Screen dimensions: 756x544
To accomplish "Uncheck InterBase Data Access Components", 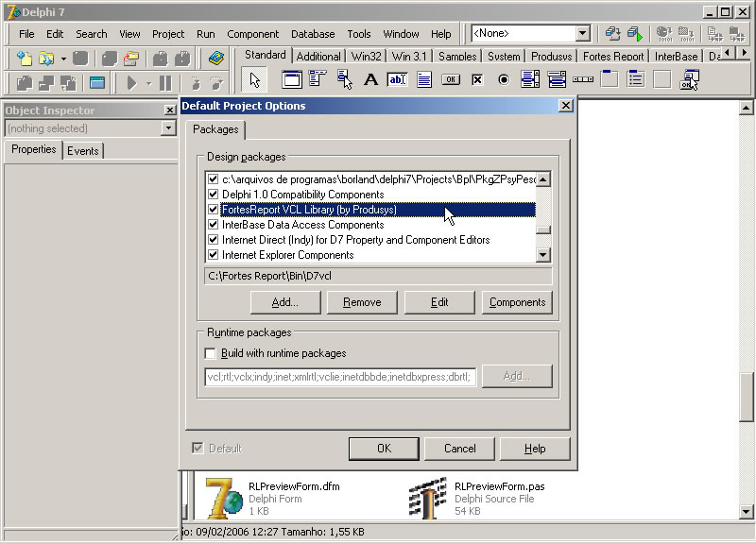I will [213, 225].
